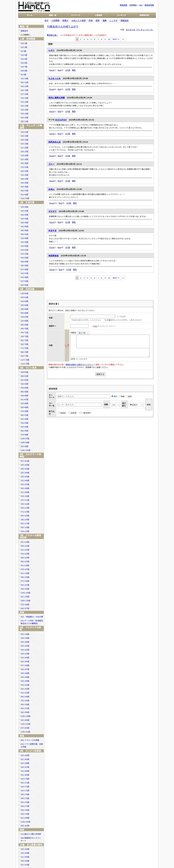Click the 名前 input field
This screenshot has height=868, width=174.
tap(93, 316)
